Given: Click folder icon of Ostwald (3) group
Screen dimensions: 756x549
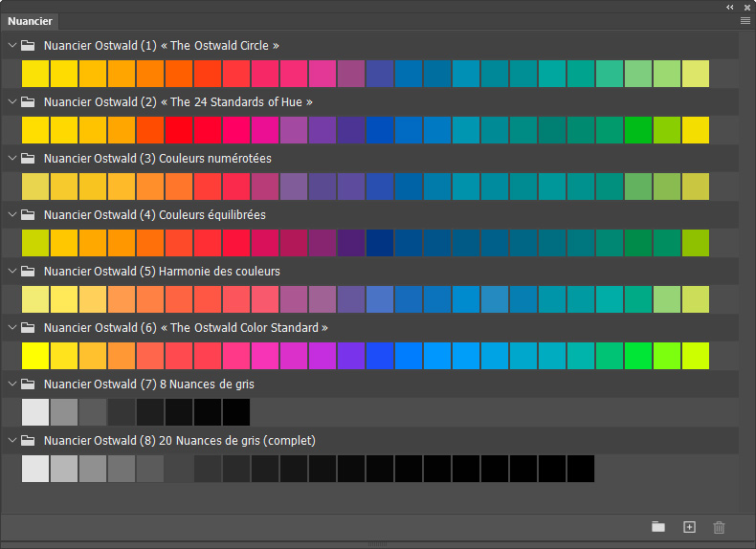Looking at the screenshot, I should click(x=28, y=158).
